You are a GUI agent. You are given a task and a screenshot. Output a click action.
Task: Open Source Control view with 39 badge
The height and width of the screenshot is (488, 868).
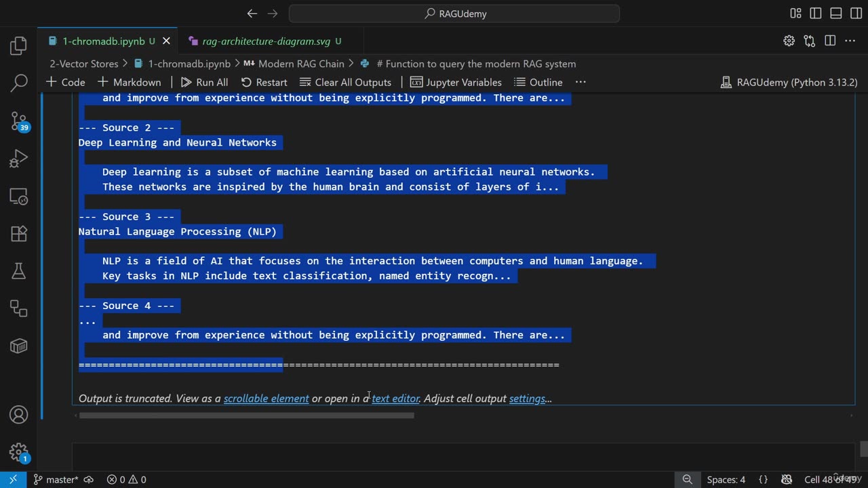(x=18, y=121)
